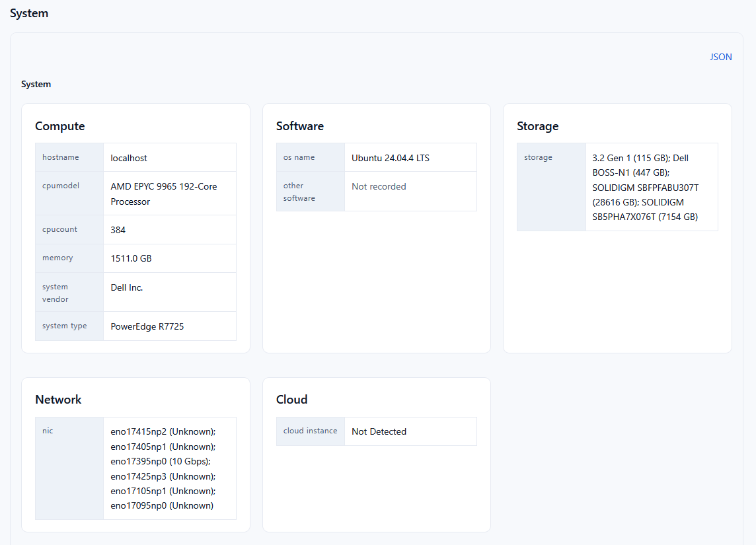
Task: Click the Compute card heading
Action: coord(59,126)
